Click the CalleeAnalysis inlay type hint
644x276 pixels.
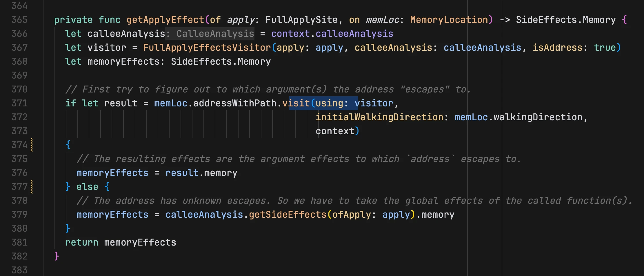coord(215,34)
